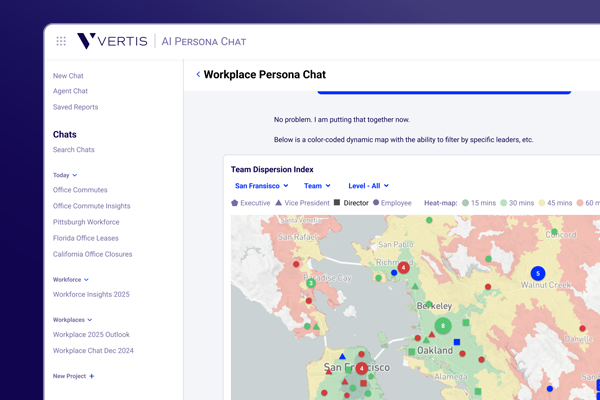Go back using the chevron arrow
This screenshot has height=400, width=600.
tap(198, 75)
